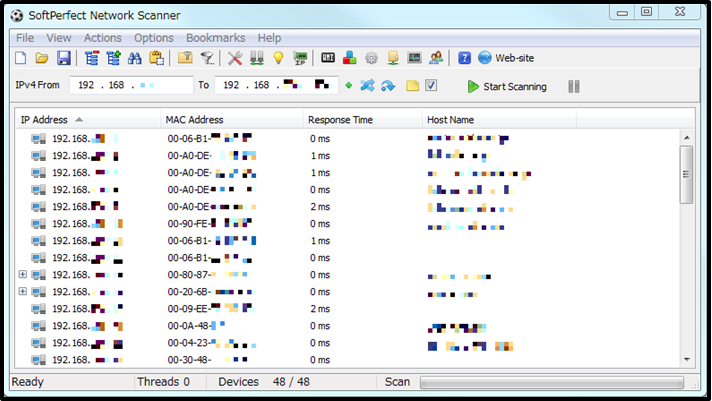Click the Threads 0 status entry
Image resolution: width=712 pixels, height=401 pixels.
[x=163, y=382]
